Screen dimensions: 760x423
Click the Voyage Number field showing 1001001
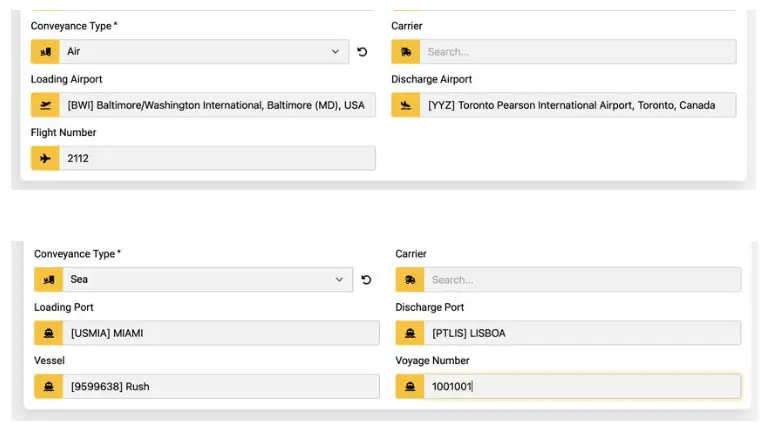(x=583, y=386)
